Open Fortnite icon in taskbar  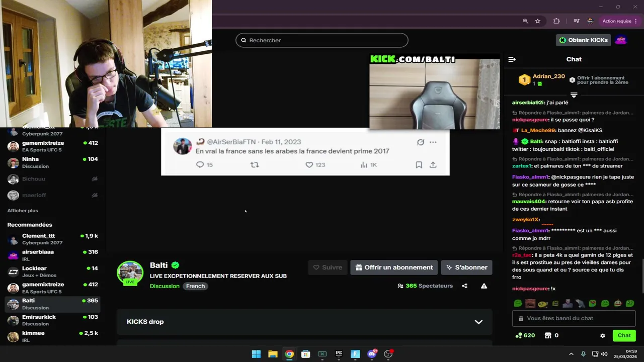coord(355,354)
